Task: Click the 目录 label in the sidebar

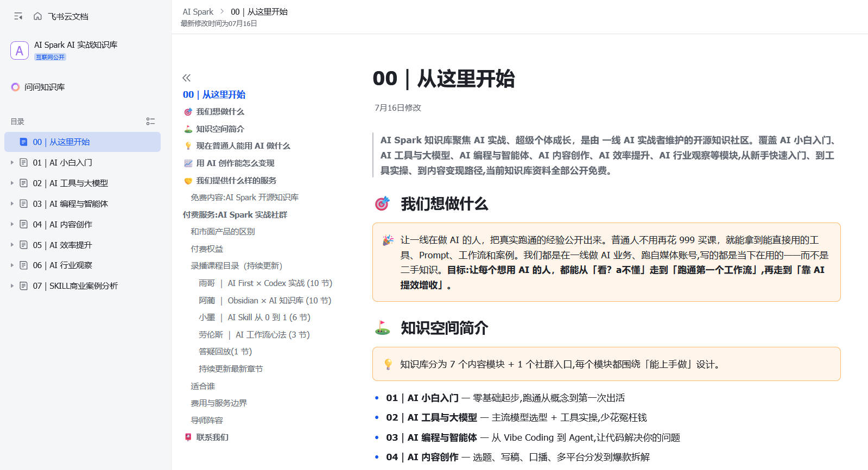Action: 17,122
